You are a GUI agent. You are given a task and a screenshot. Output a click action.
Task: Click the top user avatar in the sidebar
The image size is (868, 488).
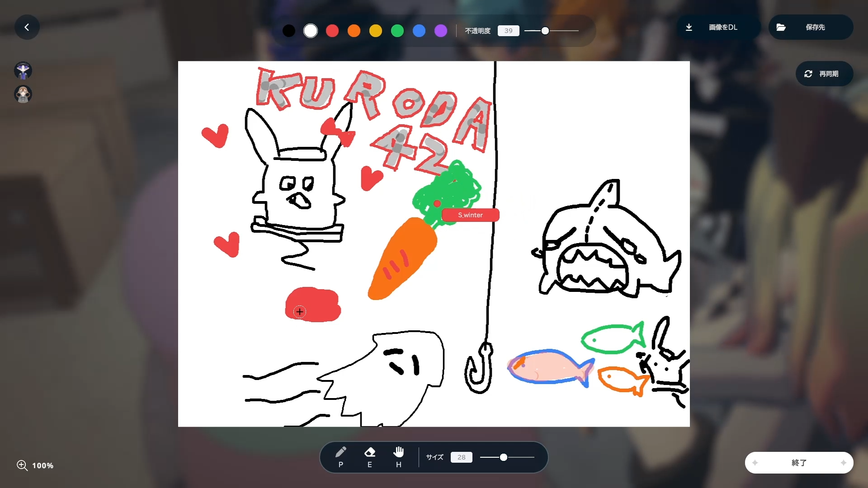[x=23, y=70]
